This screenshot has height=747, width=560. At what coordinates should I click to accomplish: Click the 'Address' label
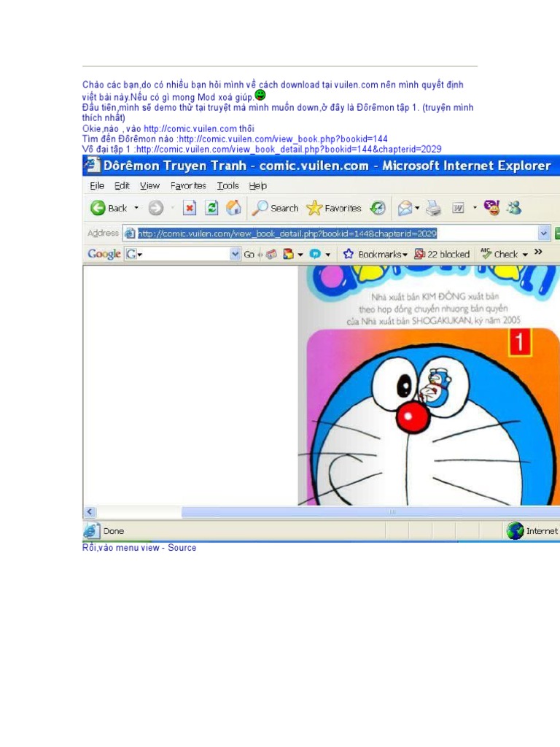pyautogui.click(x=103, y=233)
